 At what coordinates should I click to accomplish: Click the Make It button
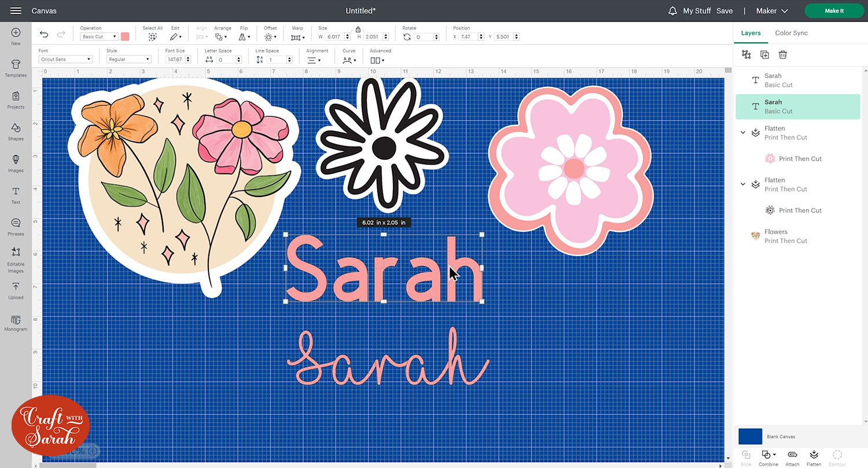834,11
